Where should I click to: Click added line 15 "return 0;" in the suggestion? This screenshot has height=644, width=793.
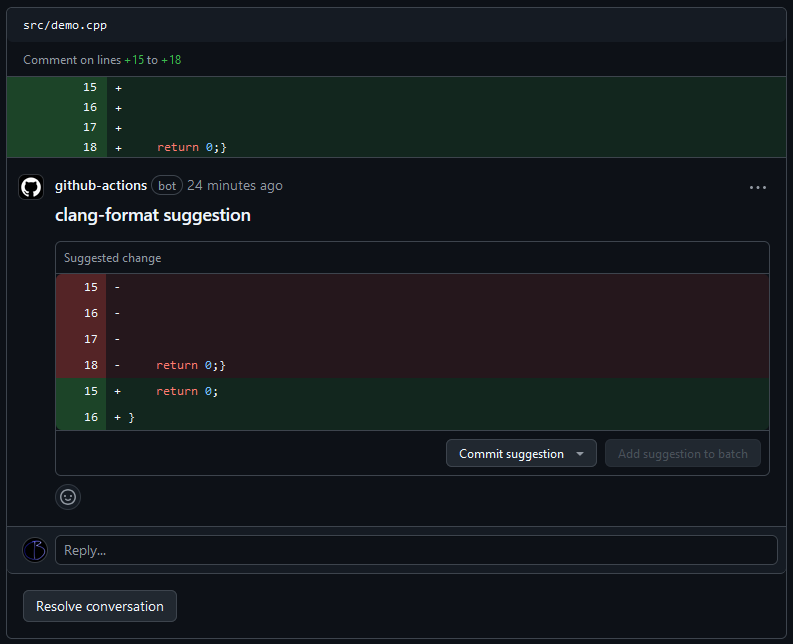(x=186, y=391)
